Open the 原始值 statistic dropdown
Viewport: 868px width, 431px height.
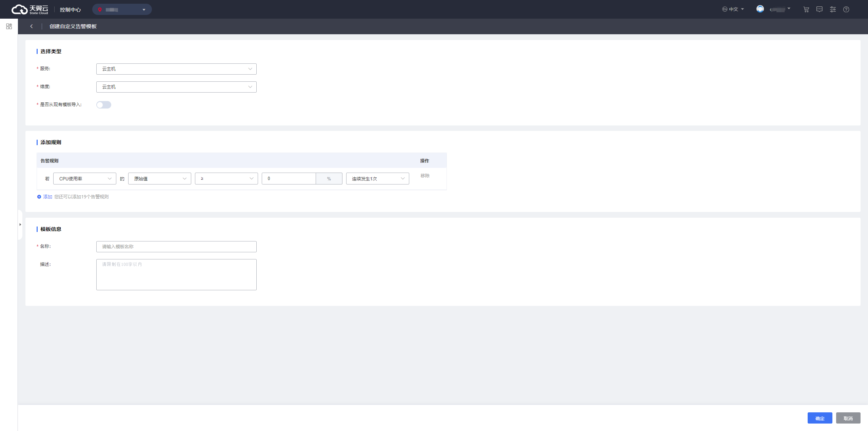[160, 179]
